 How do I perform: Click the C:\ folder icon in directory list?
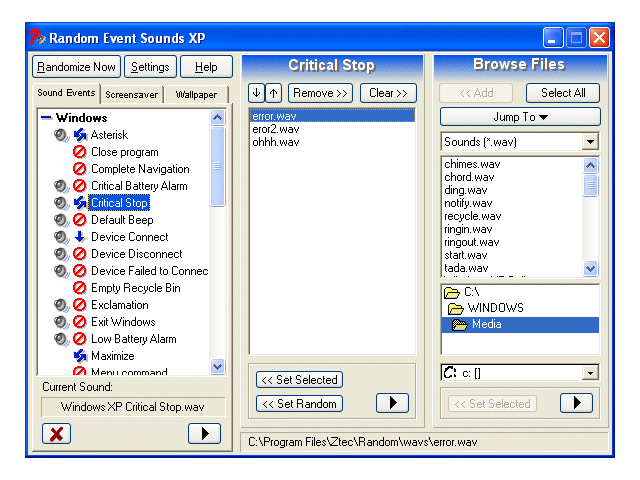pos(452,293)
